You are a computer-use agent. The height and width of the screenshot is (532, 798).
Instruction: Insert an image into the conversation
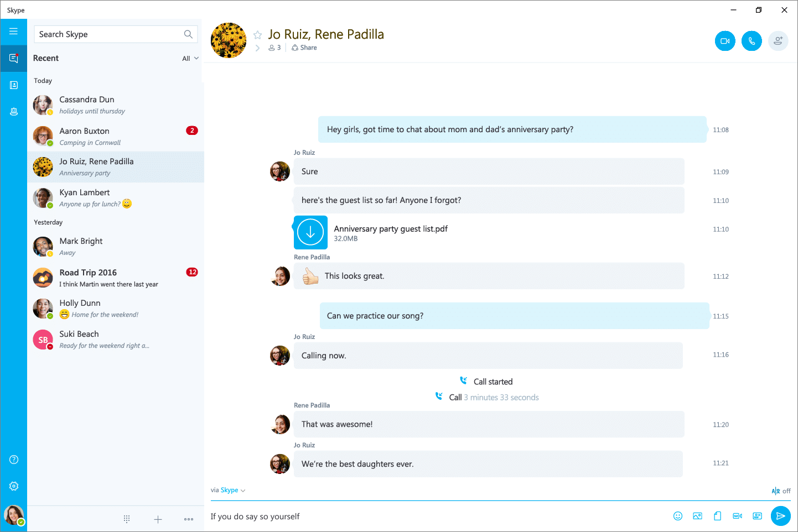point(697,515)
